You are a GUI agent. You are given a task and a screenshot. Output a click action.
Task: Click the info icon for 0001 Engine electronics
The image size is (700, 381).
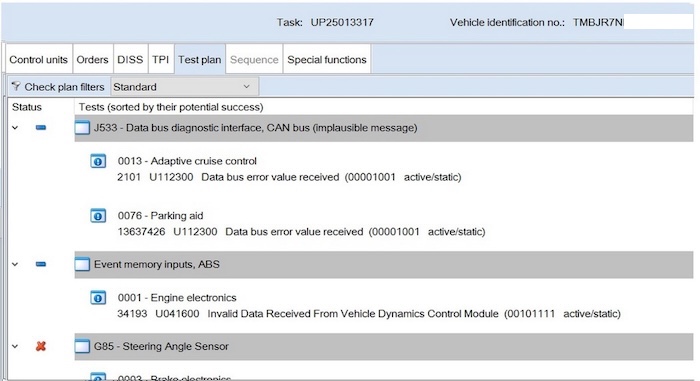[x=98, y=297]
